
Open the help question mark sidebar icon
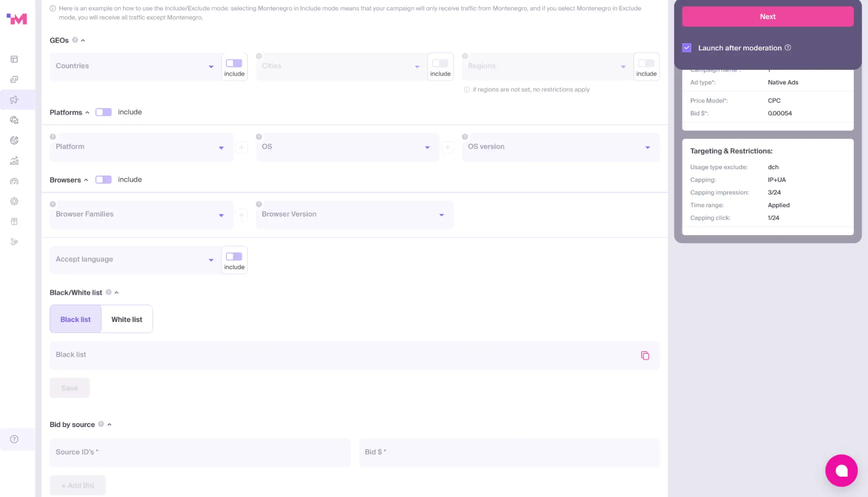[x=14, y=439]
